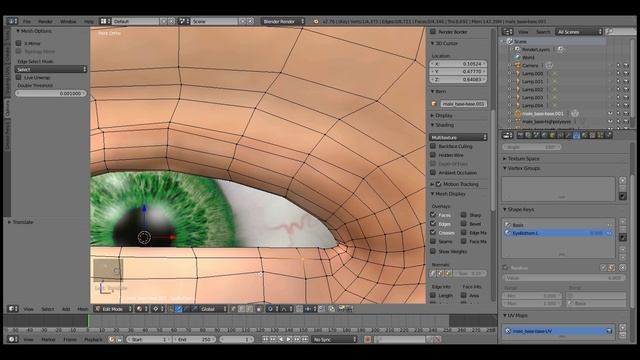Enable the Seams overlay checkbox
The height and width of the screenshot is (360, 640).
(433, 241)
